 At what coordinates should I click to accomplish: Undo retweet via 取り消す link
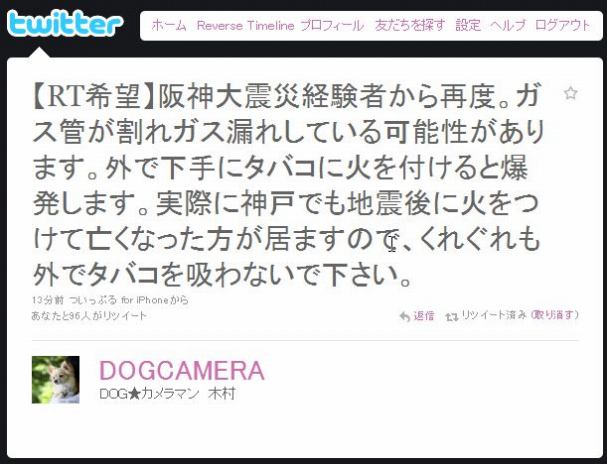pyautogui.click(x=554, y=315)
